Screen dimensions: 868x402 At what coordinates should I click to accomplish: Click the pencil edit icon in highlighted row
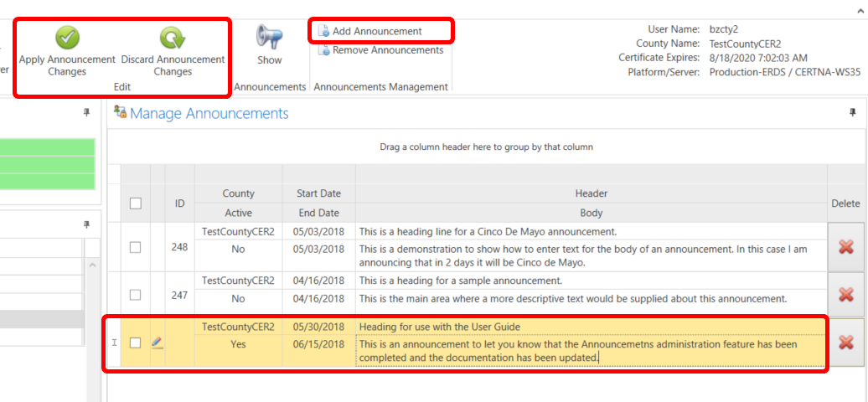point(157,343)
